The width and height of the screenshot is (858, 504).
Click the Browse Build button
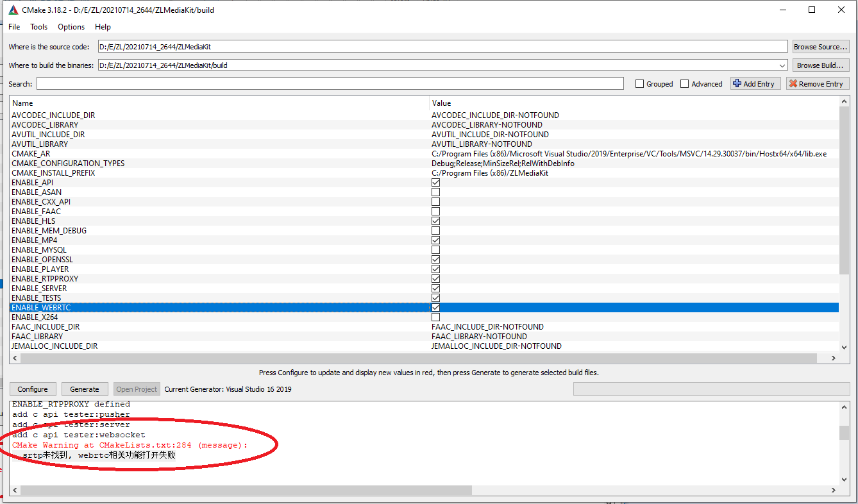click(x=821, y=65)
